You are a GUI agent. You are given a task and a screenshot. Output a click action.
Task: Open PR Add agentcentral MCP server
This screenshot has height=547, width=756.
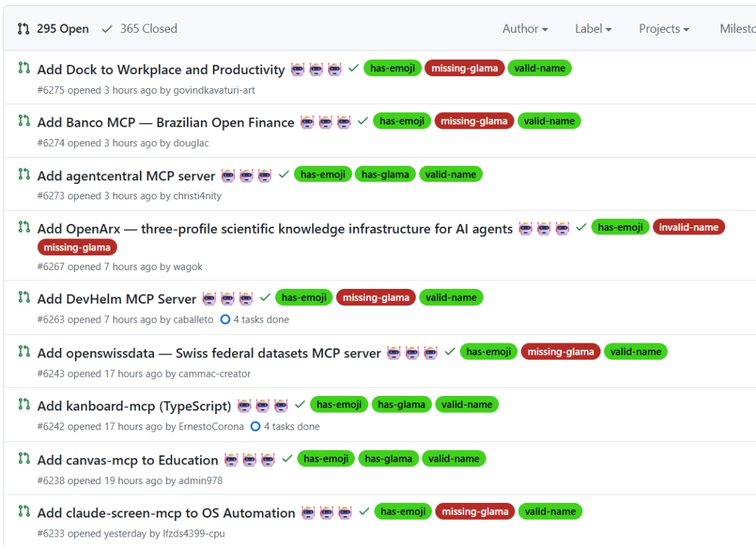coord(126,176)
